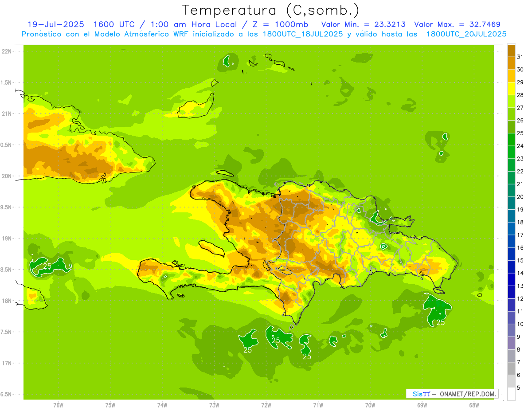Click the legend value "20"
Viewport: 532px width, 411px height.
click(520, 197)
